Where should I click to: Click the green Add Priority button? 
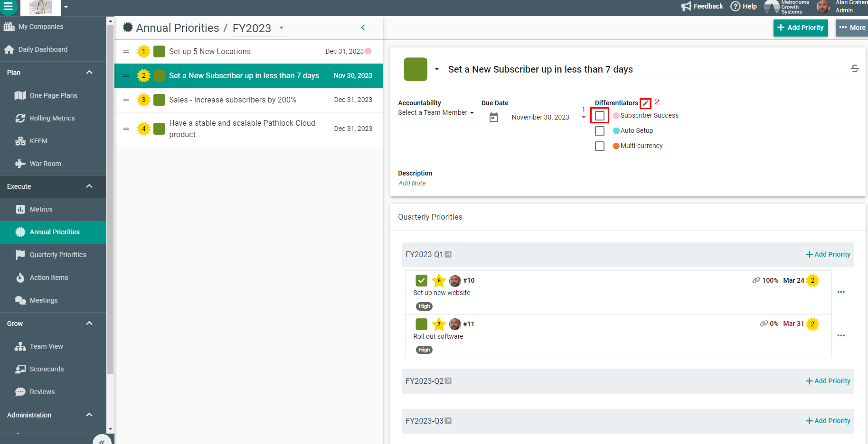pos(801,28)
